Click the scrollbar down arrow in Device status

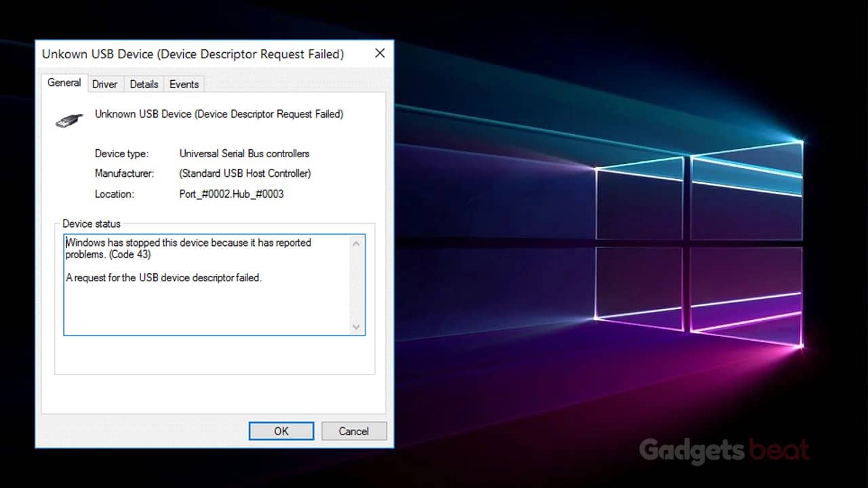(356, 327)
